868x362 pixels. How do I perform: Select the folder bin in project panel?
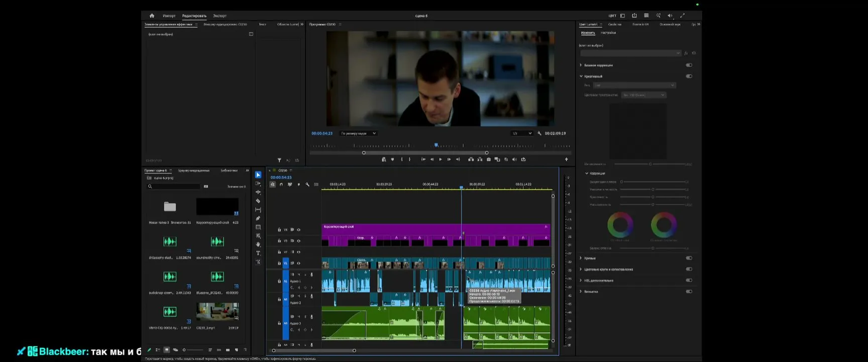(170, 207)
